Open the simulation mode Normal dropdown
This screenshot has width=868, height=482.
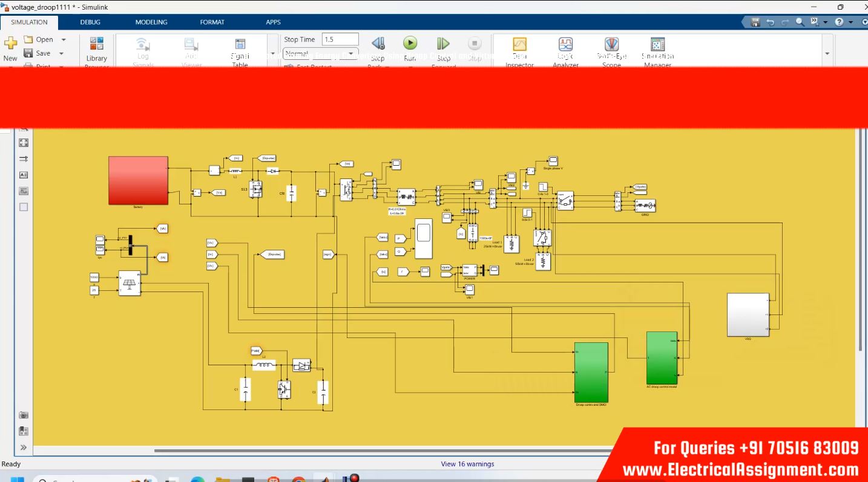[321, 54]
